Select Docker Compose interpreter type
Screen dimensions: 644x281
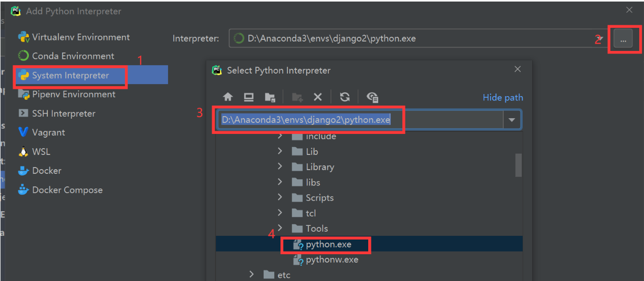[x=67, y=190]
